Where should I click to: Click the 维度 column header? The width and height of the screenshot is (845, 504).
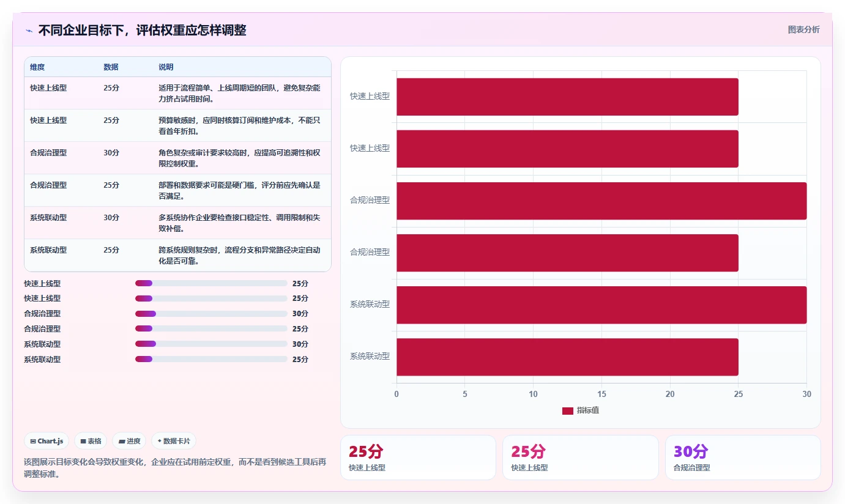[37, 67]
